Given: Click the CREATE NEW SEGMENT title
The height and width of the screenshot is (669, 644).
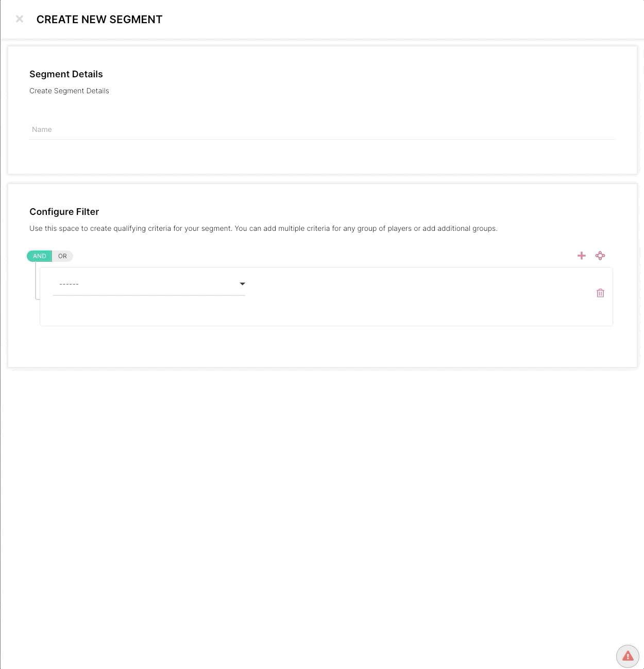Looking at the screenshot, I should 99,20.
